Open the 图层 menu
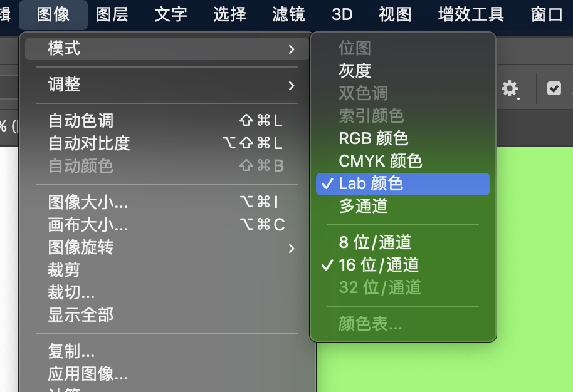Viewport: 573px width, 392px height. tap(112, 14)
